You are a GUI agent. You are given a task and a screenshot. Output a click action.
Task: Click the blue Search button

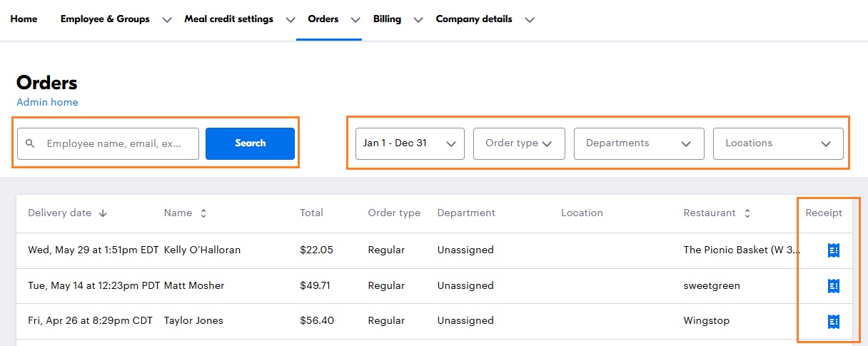(250, 143)
